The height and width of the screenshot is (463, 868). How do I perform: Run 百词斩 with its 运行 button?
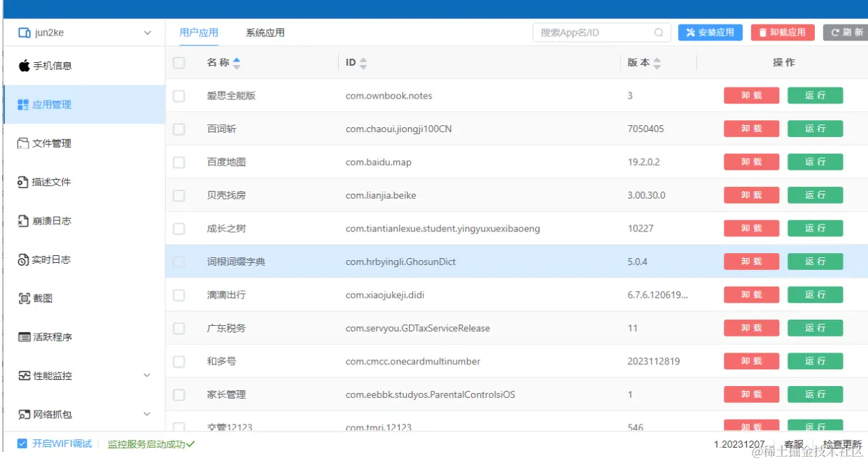[x=815, y=129]
